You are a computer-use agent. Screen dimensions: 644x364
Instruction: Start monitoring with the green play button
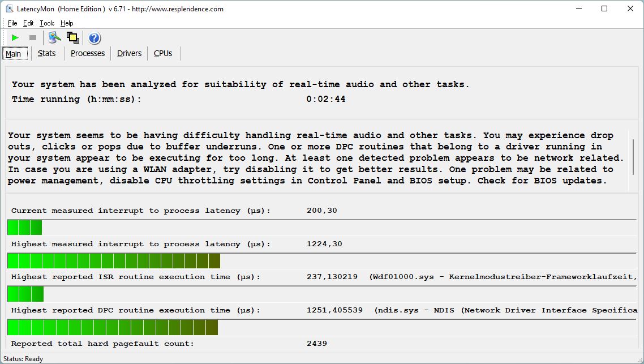pyautogui.click(x=15, y=38)
